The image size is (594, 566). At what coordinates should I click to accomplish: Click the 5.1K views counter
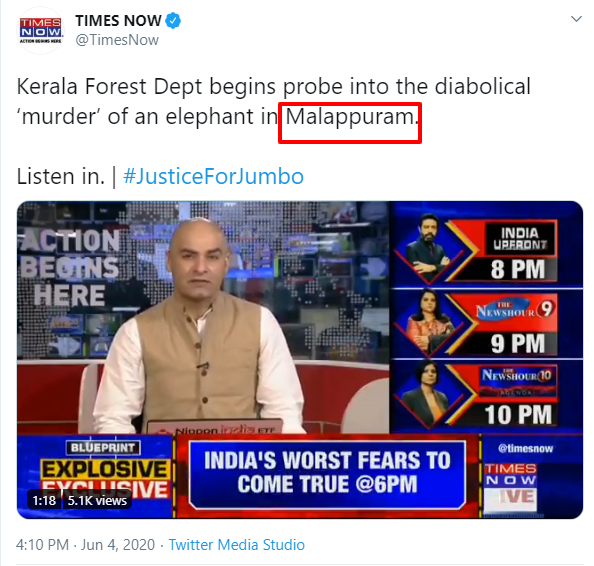pyautogui.click(x=97, y=500)
